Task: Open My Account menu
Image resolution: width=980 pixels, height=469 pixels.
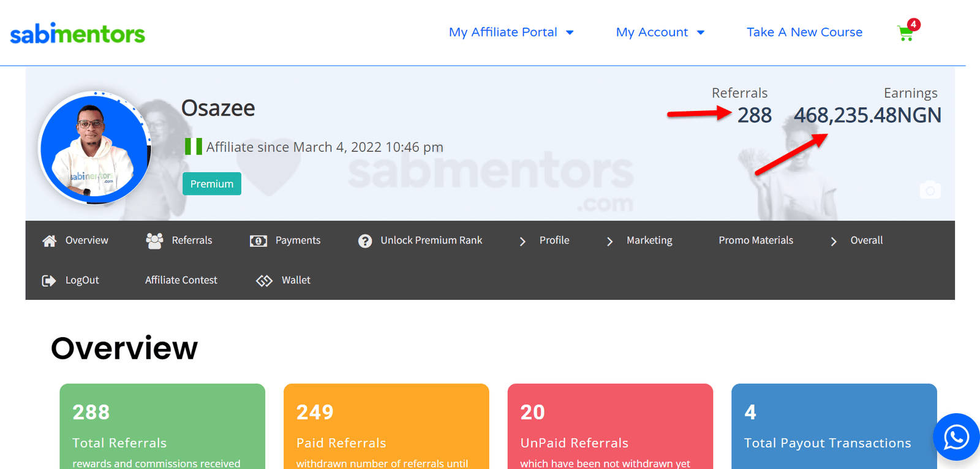Action: coord(652,32)
